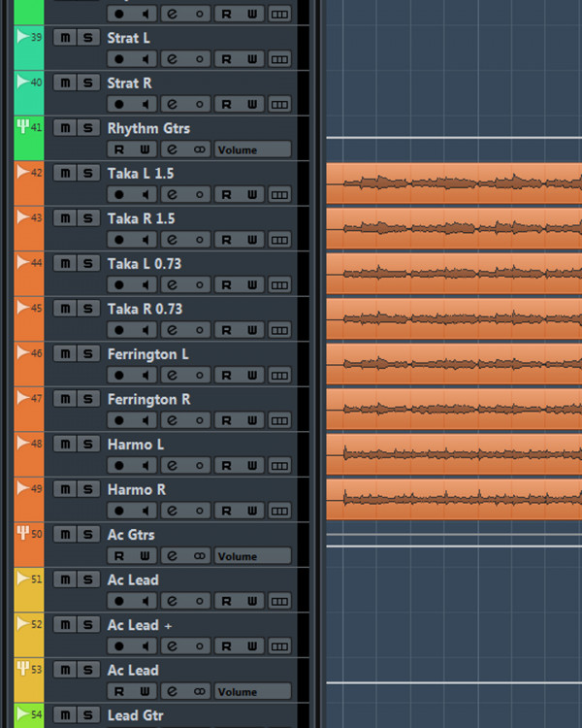Toggle mono/stereo on Ferrington L track
Image resolution: width=582 pixels, height=728 pixels.
click(199, 375)
